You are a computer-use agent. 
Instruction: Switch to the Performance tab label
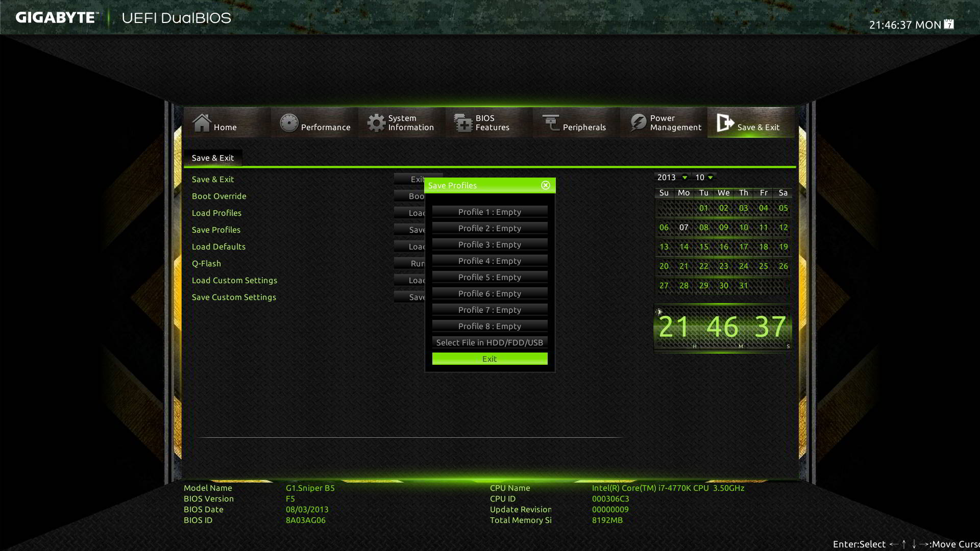pyautogui.click(x=326, y=127)
